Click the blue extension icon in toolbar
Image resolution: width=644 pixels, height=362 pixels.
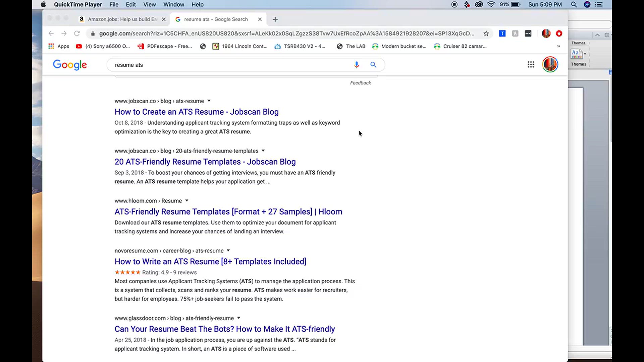coord(502,34)
